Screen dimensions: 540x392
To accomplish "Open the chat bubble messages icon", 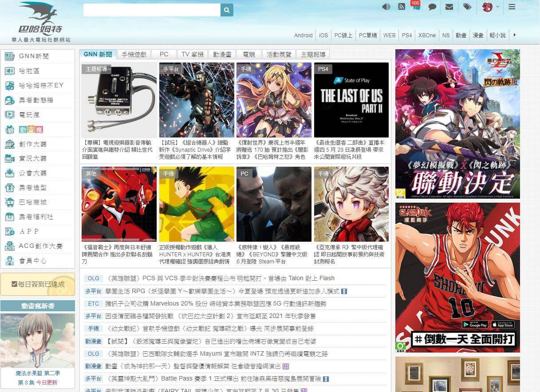I will tap(432, 7).
